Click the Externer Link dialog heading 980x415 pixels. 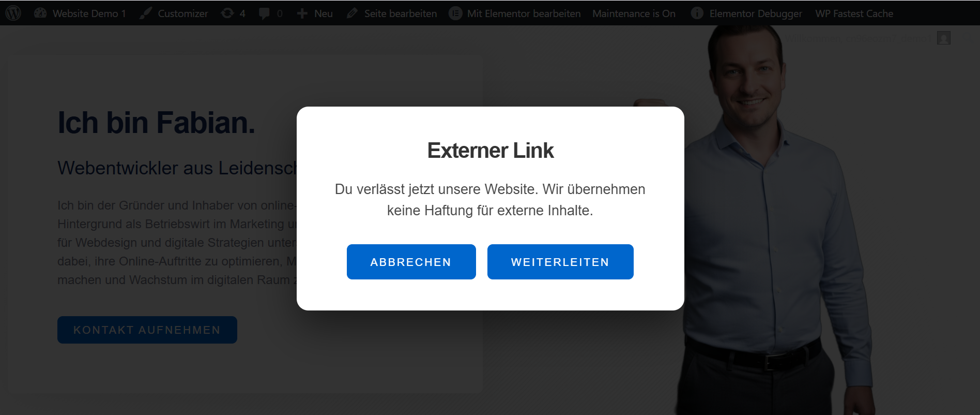(x=491, y=151)
